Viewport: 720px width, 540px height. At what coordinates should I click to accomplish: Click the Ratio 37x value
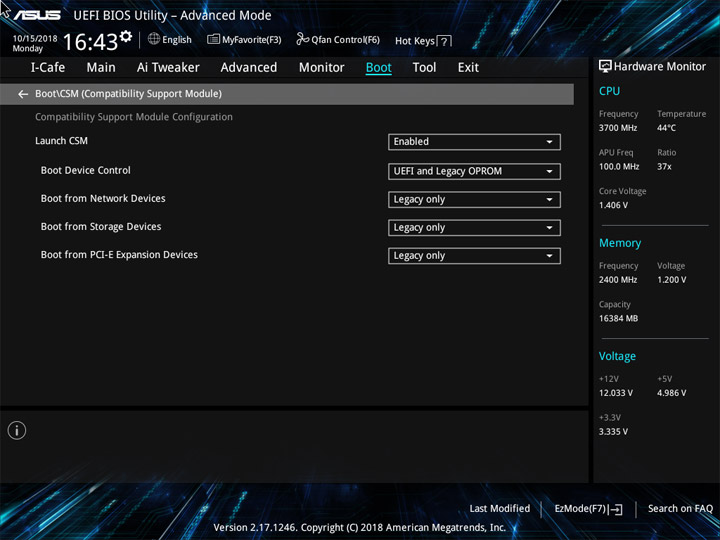[x=664, y=166]
